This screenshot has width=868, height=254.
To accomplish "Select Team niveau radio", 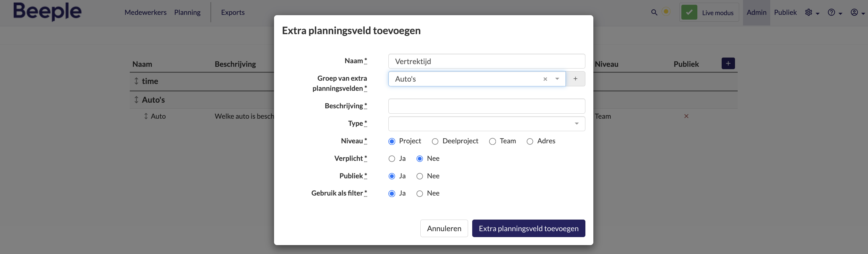I will (x=492, y=141).
